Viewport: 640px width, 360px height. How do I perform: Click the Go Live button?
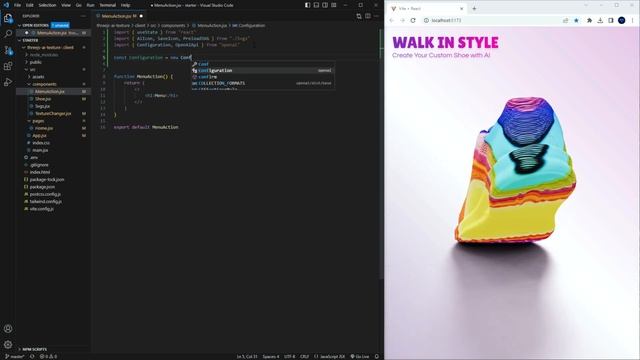click(360, 356)
